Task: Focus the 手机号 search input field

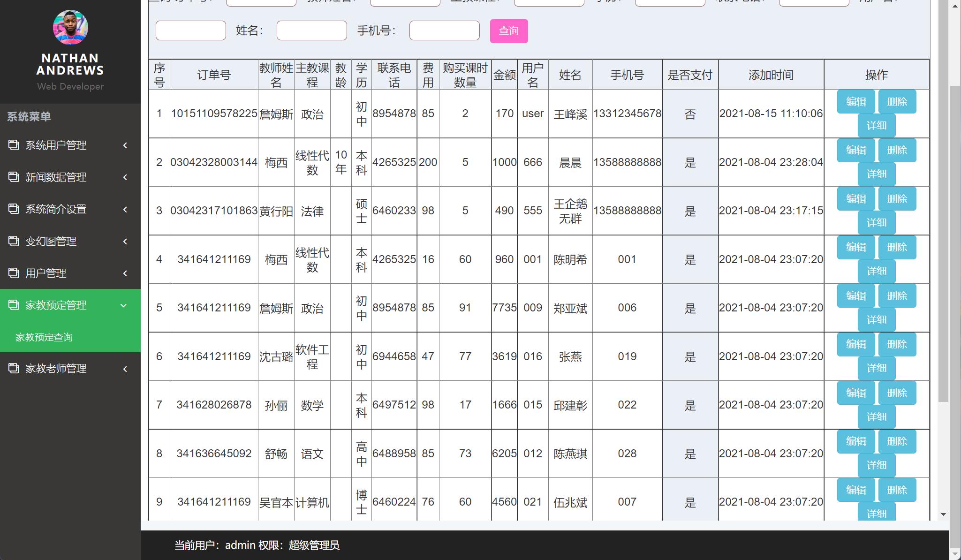Action: coord(444,30)
